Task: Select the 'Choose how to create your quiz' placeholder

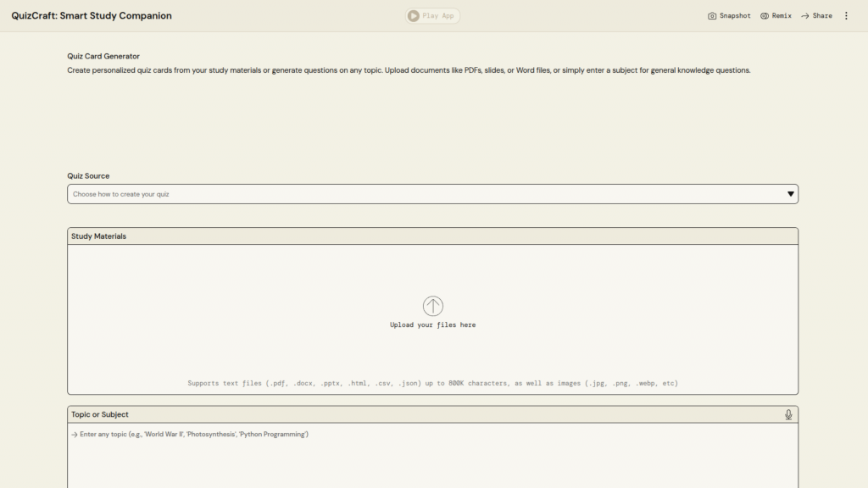Action: pos(121,194)
